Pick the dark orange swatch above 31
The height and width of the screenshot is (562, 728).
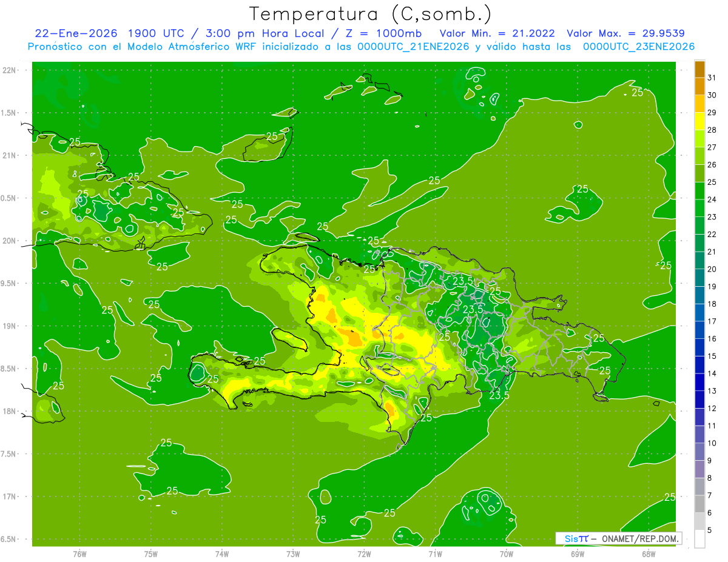(699, 69)
